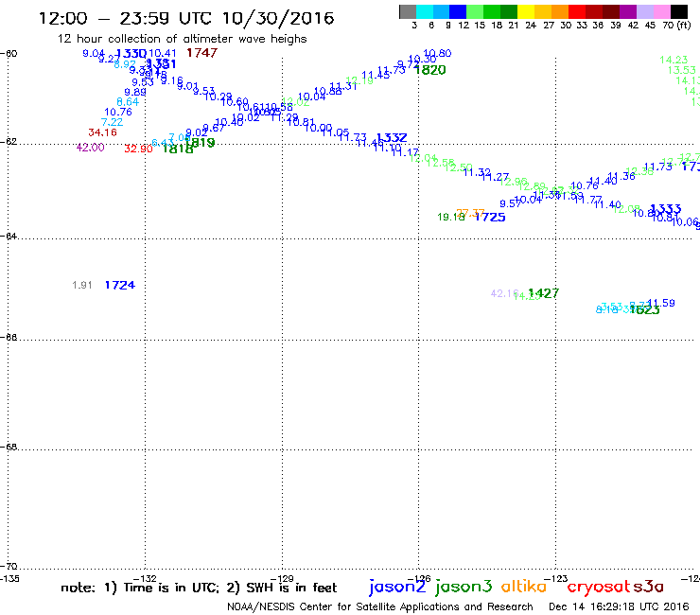This screenshot has width=700, height=615.
Task: Select the lavender wave height 42.16
Action: point(504,293)
